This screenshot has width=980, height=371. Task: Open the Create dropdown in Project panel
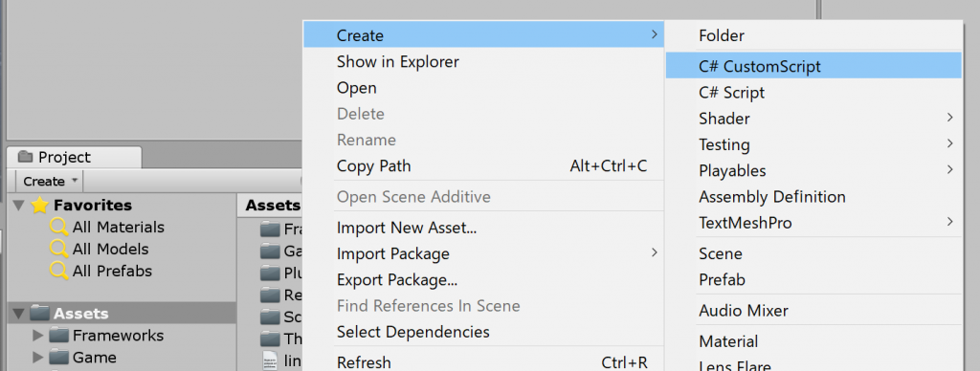(48, 181)
